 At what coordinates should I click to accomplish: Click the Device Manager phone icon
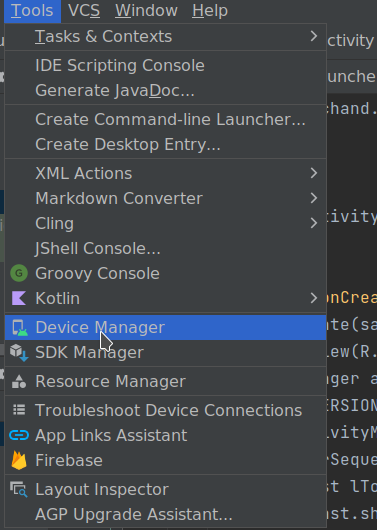click(20, 328)
